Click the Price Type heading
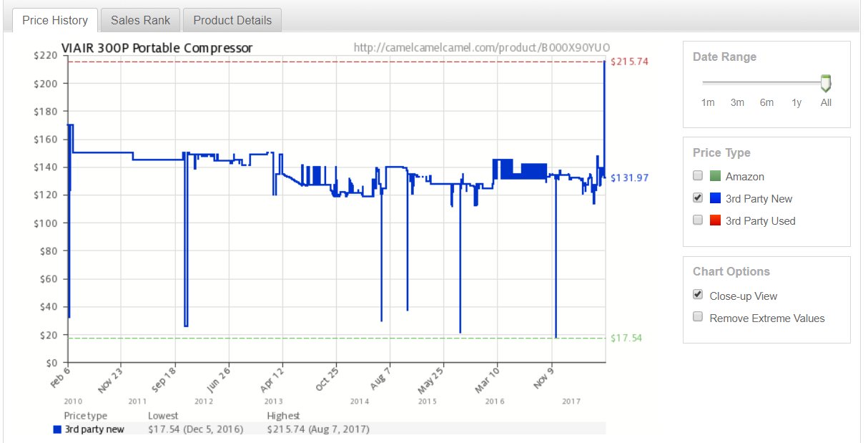Viewport: 868px width, 443px height. click(x=721, y=152)
